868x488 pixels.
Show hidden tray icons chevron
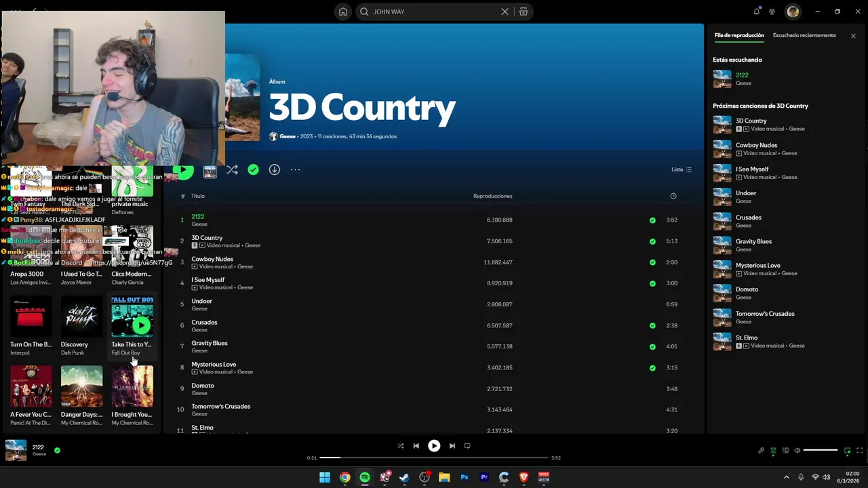787,477
